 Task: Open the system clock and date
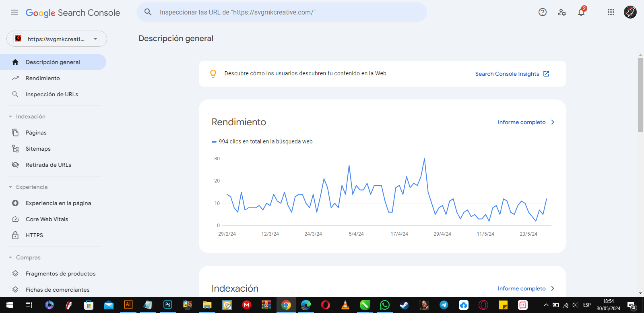609,305
